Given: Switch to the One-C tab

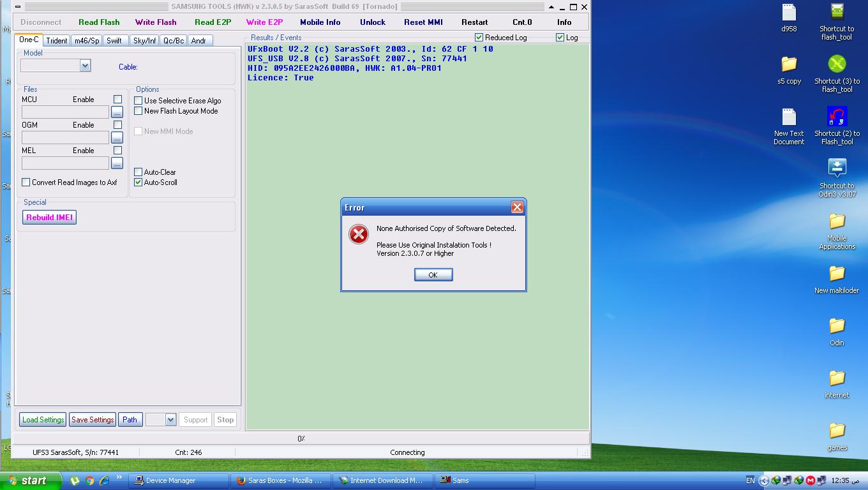Looking at the screenshot, I should point(29,40).
